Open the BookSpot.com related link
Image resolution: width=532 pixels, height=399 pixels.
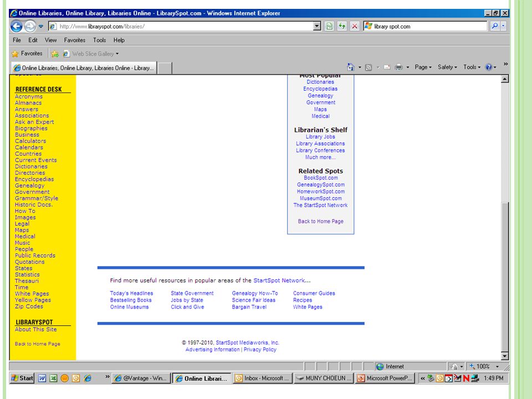[321, 178]
